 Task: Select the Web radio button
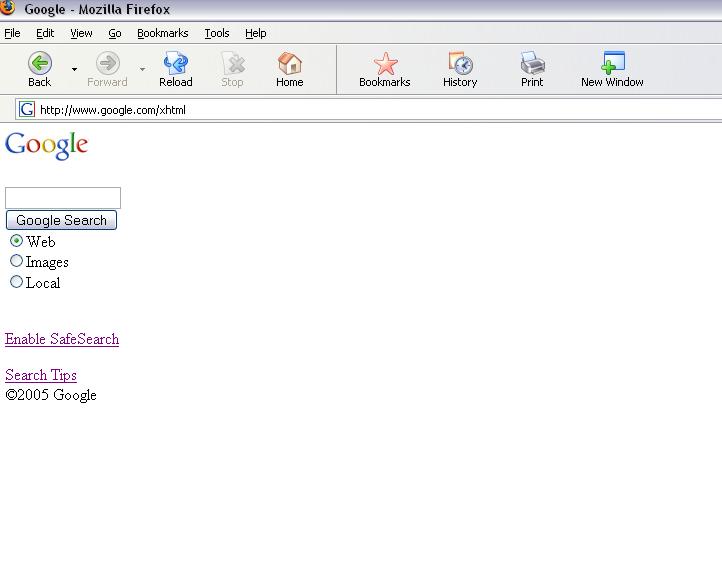[x=16, y=241]
